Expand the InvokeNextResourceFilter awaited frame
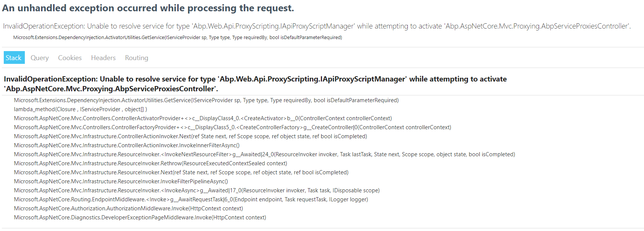The height and width of the screenshot is (231, 644). [263, 154]
